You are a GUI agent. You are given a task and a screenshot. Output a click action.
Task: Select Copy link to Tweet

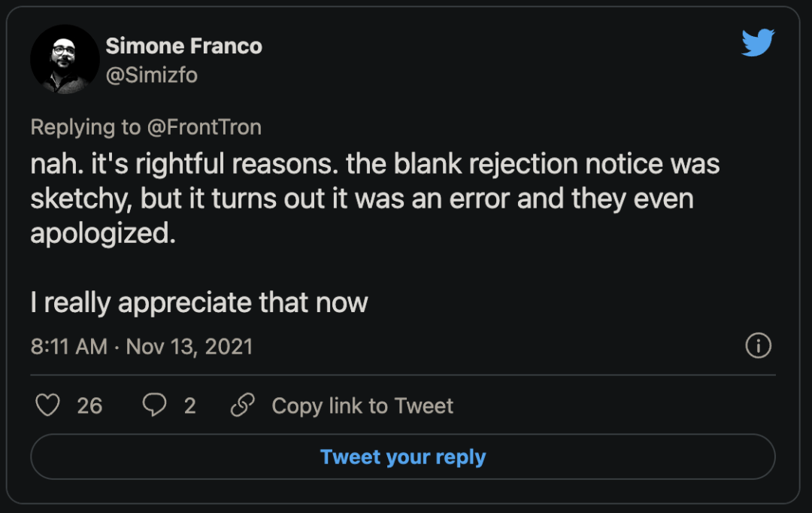pyautogui.click(x=362, y=406)
